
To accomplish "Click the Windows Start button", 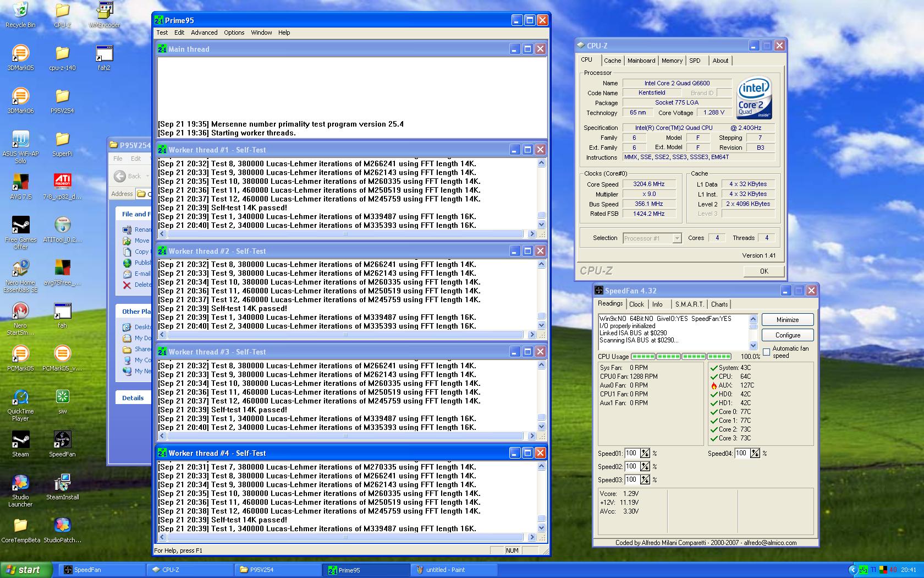I will (26, 570).
